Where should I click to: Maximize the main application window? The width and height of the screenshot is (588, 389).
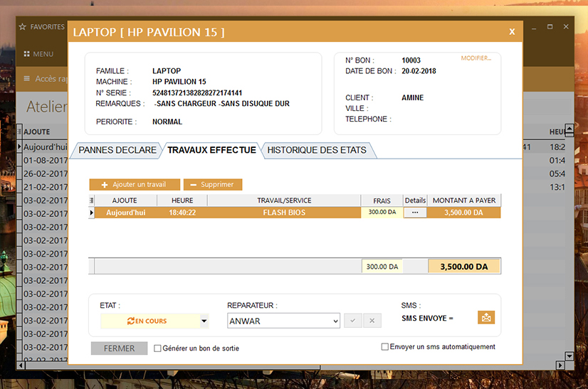[550, 26]
